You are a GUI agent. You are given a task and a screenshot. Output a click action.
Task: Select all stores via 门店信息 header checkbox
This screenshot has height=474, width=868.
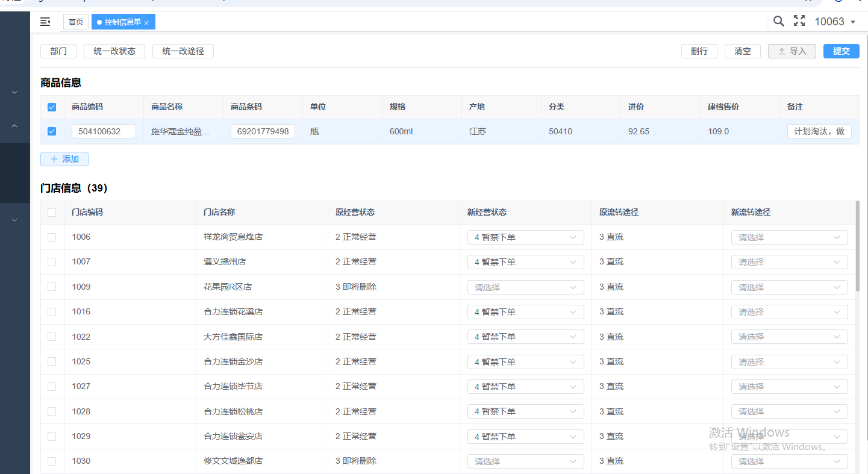coord(52,213)
